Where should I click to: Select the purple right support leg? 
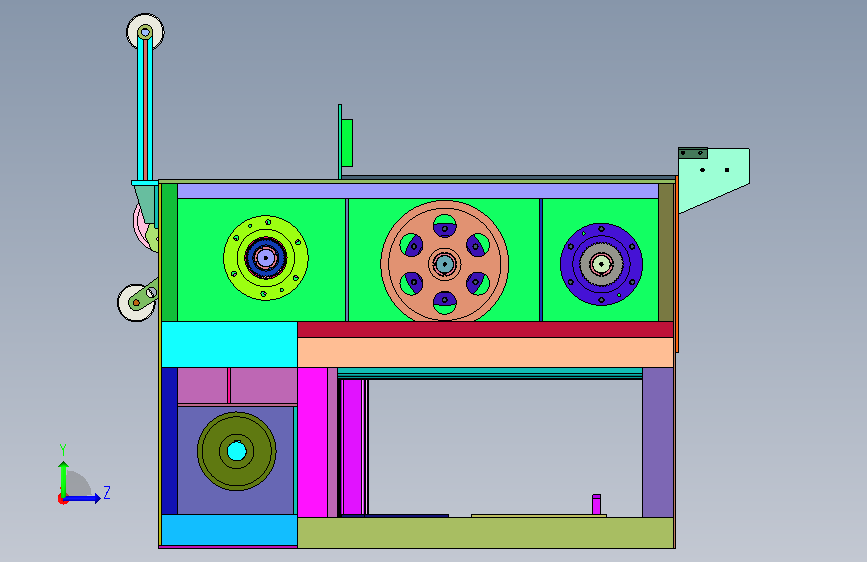pyautogui.click(x=657, y=443)
